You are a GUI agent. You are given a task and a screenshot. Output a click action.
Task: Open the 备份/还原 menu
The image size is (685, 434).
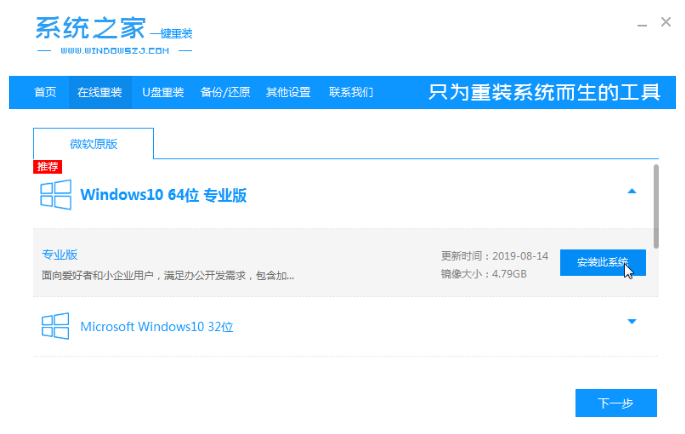pyautogui.click(x=226, y=93)
